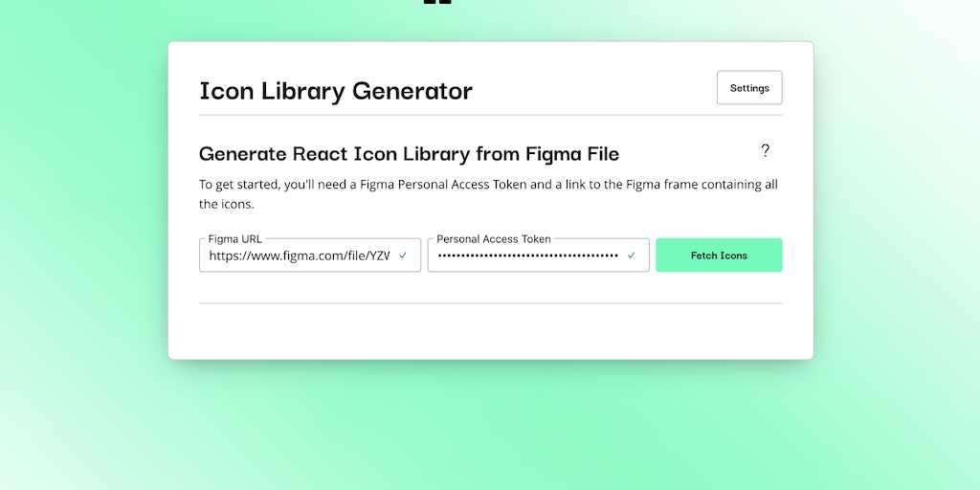Click the divider line below the inputs
This screenshot has height=490, width=980.
tap(490, 303)
